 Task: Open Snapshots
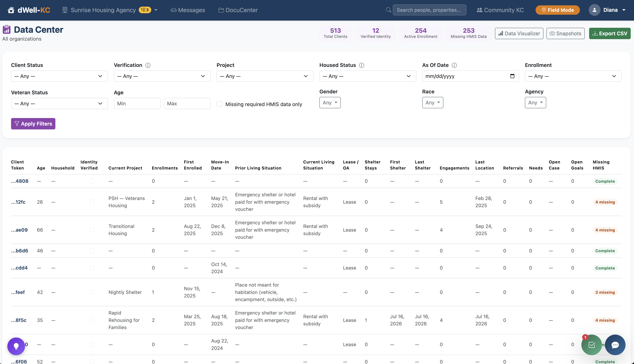coord(565,33)
